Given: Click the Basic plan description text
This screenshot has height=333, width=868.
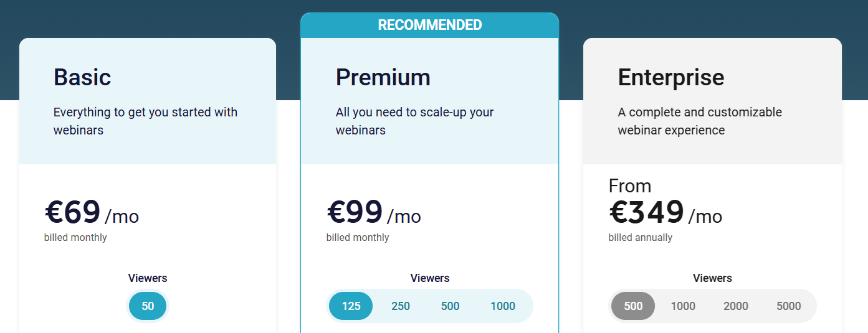Looking at the screenshot, I should [145, 121].
